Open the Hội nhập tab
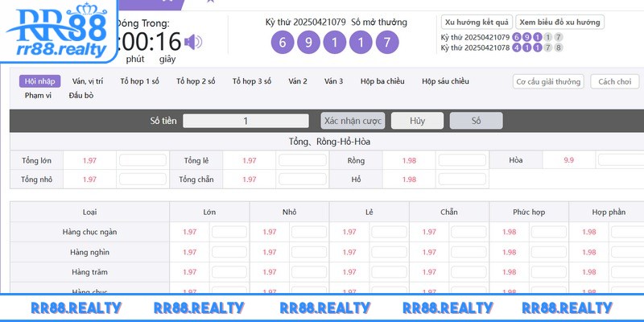This screenshot has height=322, width=644. pyautogui.click(x=39, y=81)
